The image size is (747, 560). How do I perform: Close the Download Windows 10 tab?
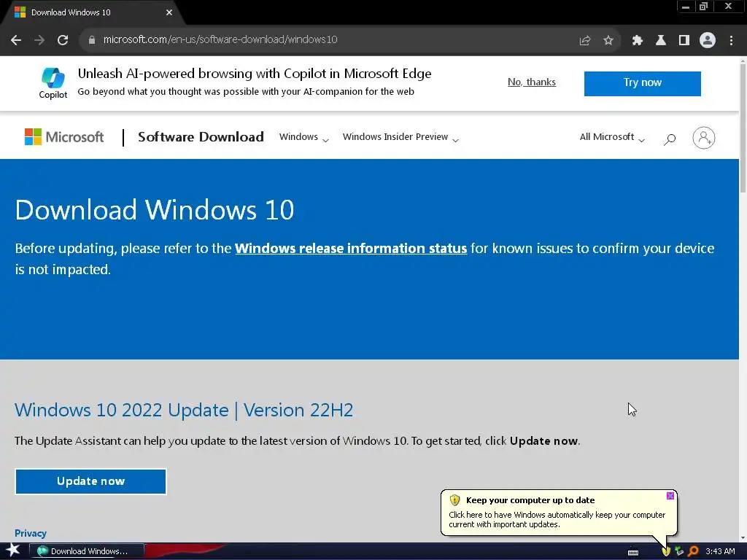point(169,12)
